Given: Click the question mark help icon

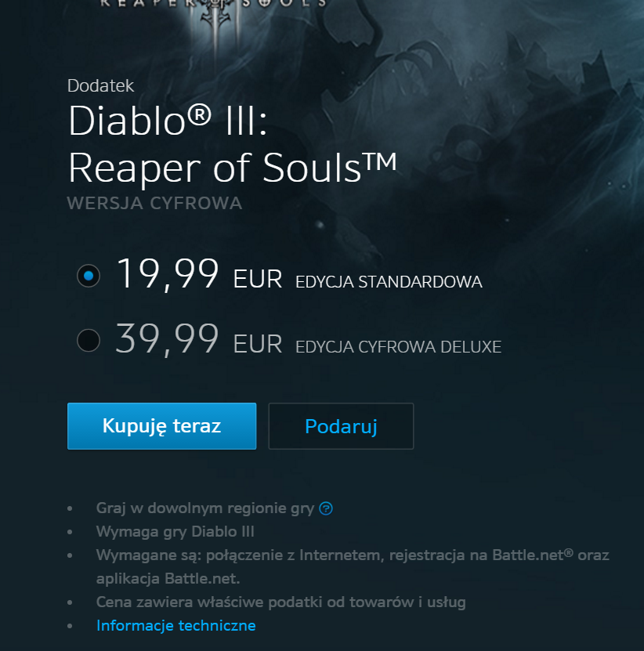Looking at the screenshot, I should 326,508.
